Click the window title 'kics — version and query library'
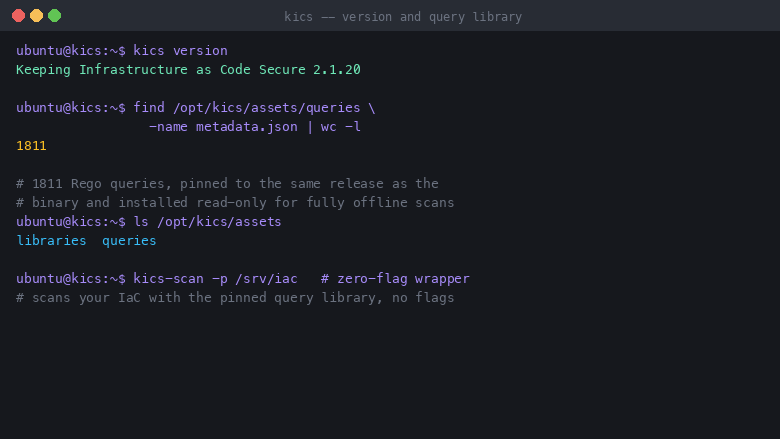Viewport: 780px width, 439px height. (403, 17)
